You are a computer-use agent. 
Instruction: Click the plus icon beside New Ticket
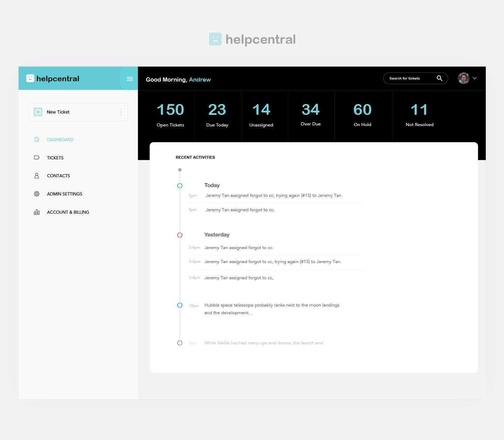coord(38,112)
